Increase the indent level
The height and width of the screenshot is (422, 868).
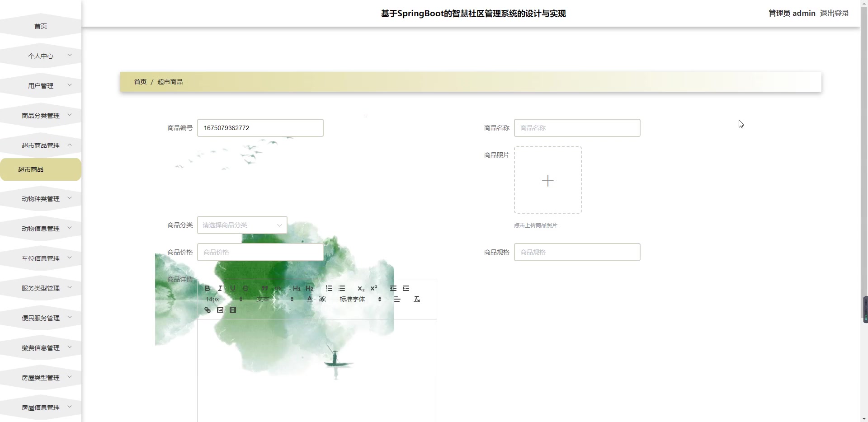click(406, 288)
